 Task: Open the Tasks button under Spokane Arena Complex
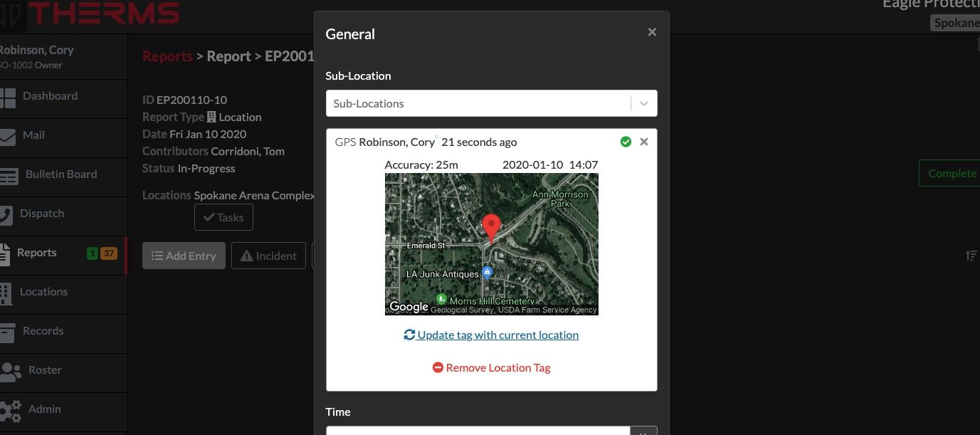(223, 217)
